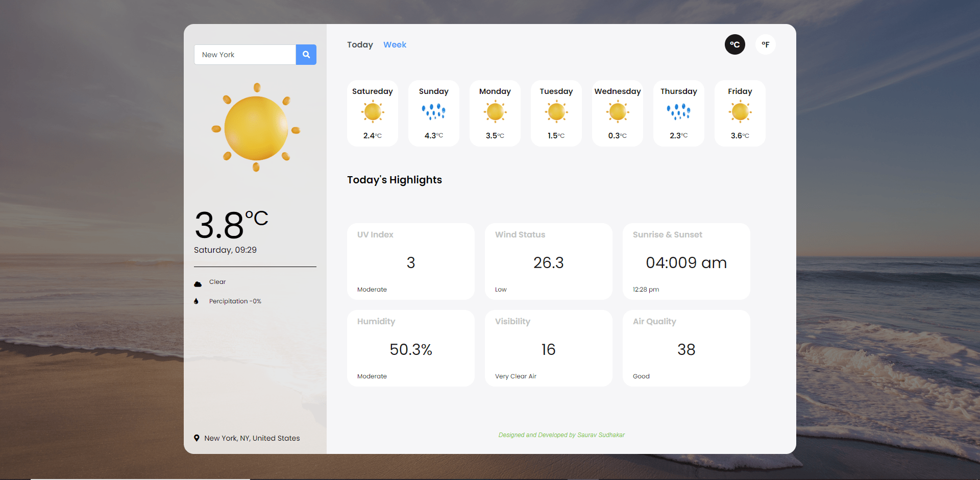Click the search magnifier icon

coord(306,55)
